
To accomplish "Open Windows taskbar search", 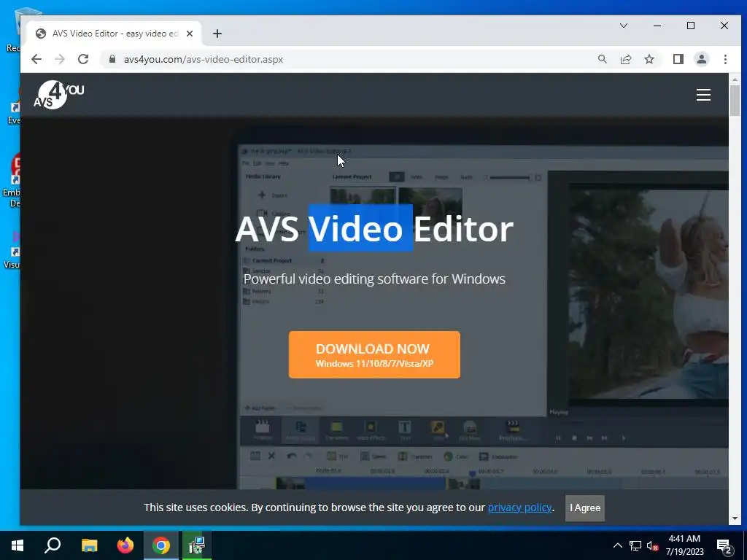I will coord(53,545).
